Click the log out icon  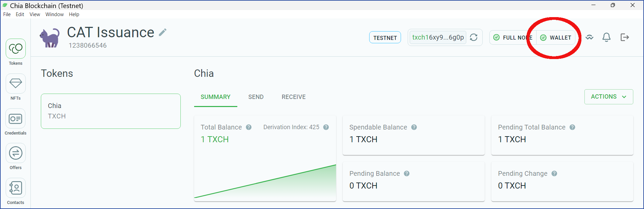[x=625, y=37]
